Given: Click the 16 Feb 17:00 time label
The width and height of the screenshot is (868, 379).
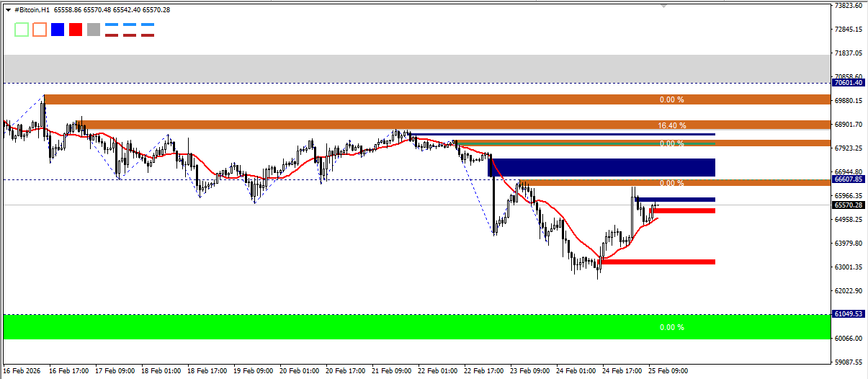Looking at the screenshot, I should (x=69, y=371).
